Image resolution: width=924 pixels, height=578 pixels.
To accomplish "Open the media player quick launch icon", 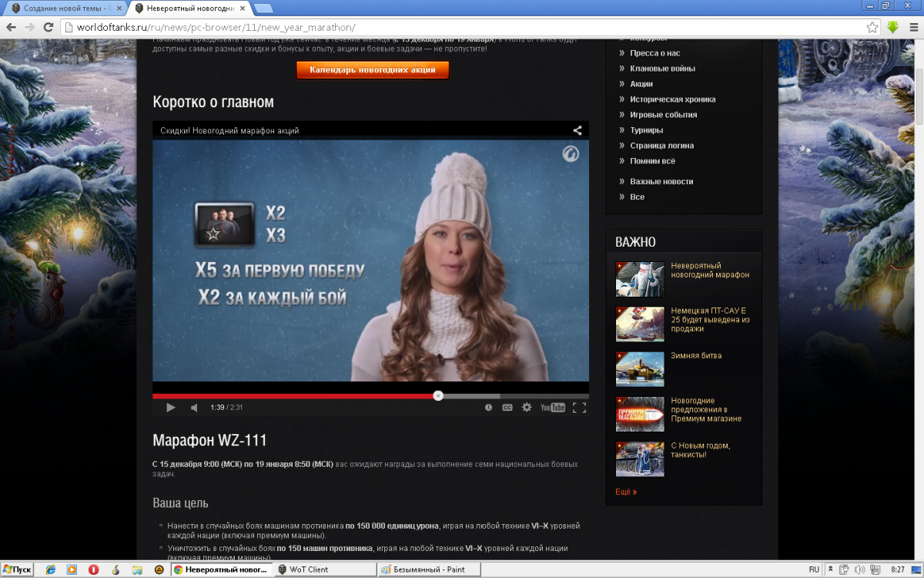I will tap(72, 570).
